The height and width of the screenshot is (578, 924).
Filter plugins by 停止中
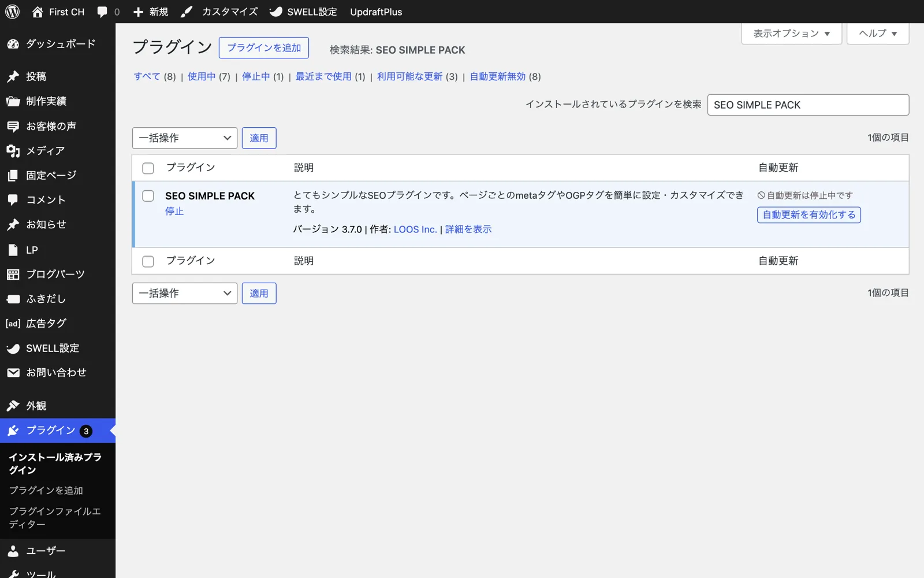point(256,76)
